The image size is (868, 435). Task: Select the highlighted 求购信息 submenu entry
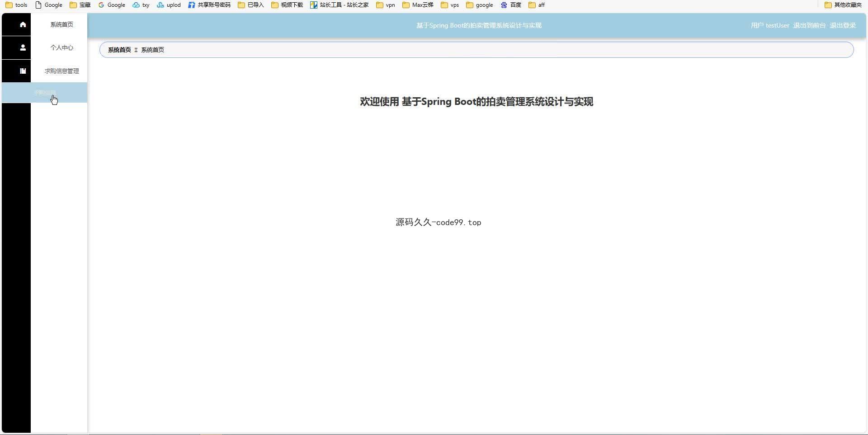coord(45,93)
